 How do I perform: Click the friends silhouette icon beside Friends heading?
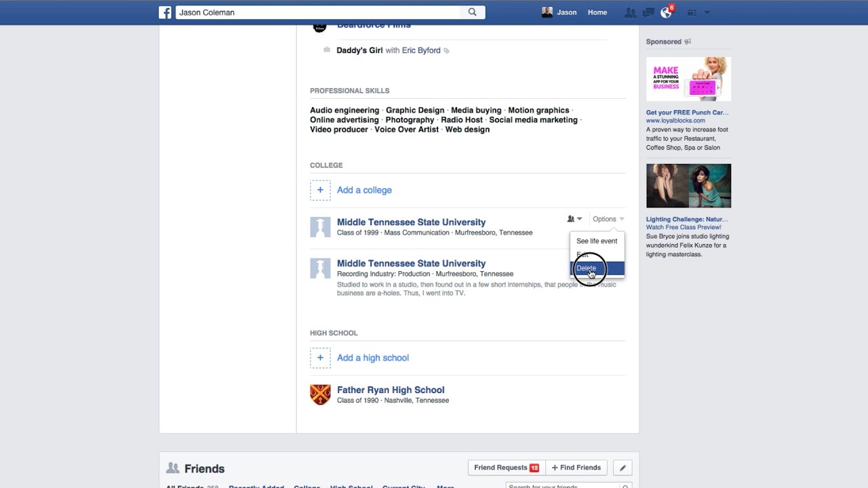click(x=173, y=468)
